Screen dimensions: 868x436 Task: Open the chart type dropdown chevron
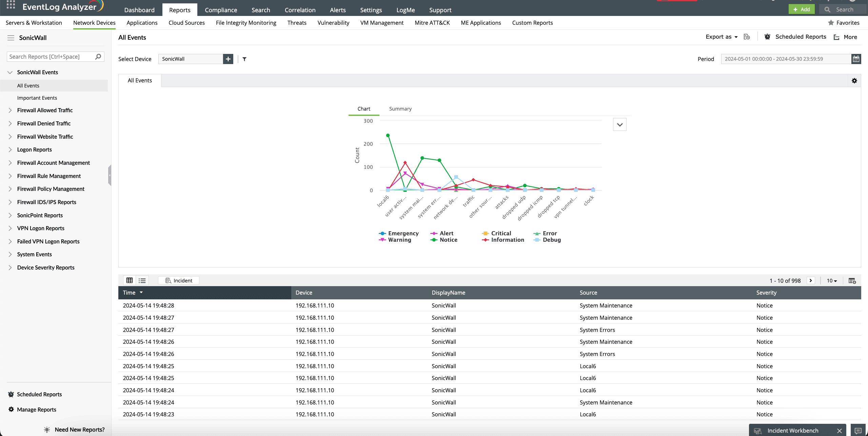point(619,124)
